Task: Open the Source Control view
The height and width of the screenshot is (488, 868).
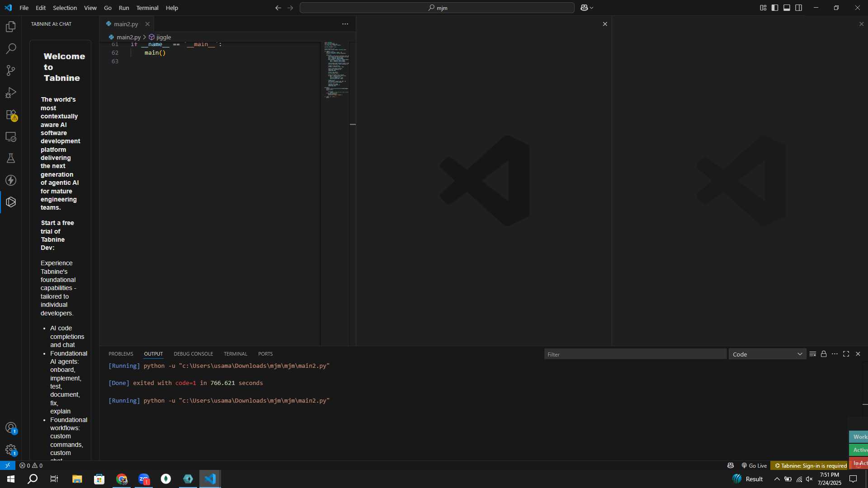Action: (x=11, y=70)
